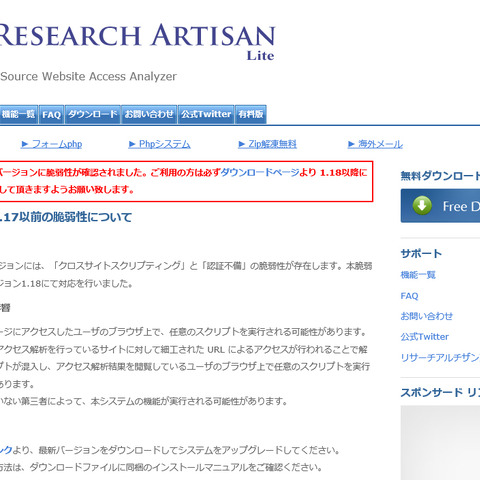Open the 機能一覧 navigation tab
Screen dimensions: 480x480
coord(19,114)
